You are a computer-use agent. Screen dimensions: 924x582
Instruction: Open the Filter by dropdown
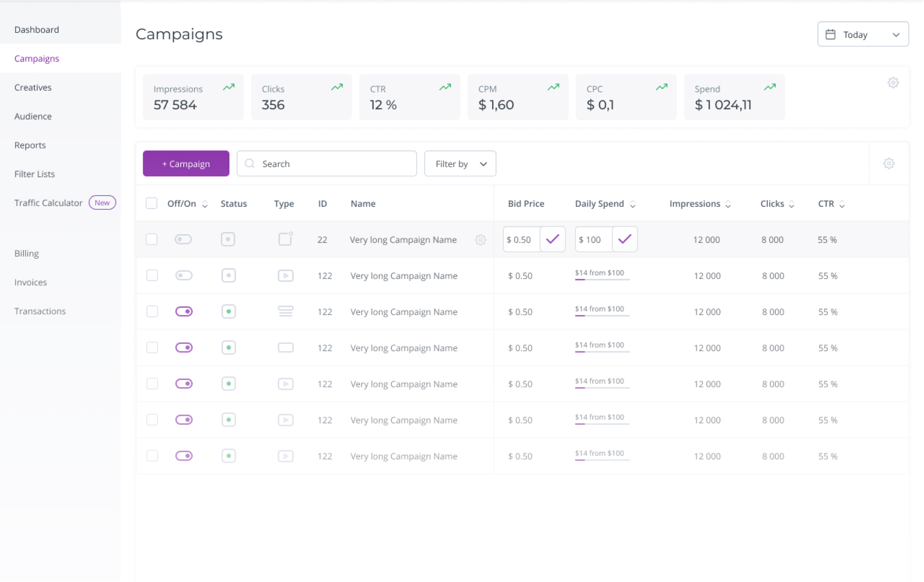[x=460, y=164]
